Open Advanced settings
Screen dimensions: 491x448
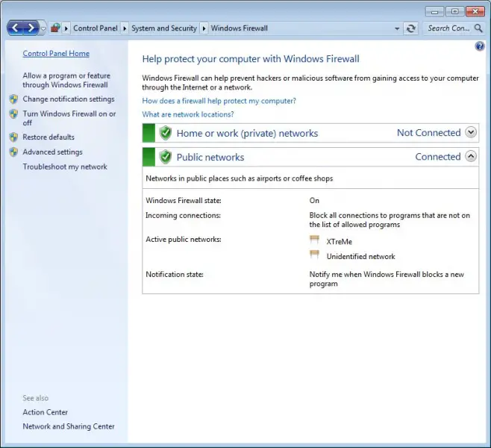click(x=52, y=152)
